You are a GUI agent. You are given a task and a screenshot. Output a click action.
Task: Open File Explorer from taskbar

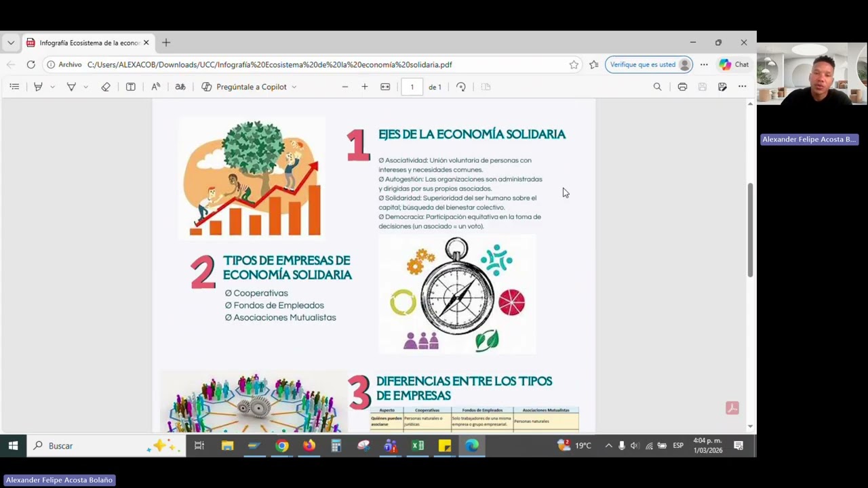pos(227,445)
